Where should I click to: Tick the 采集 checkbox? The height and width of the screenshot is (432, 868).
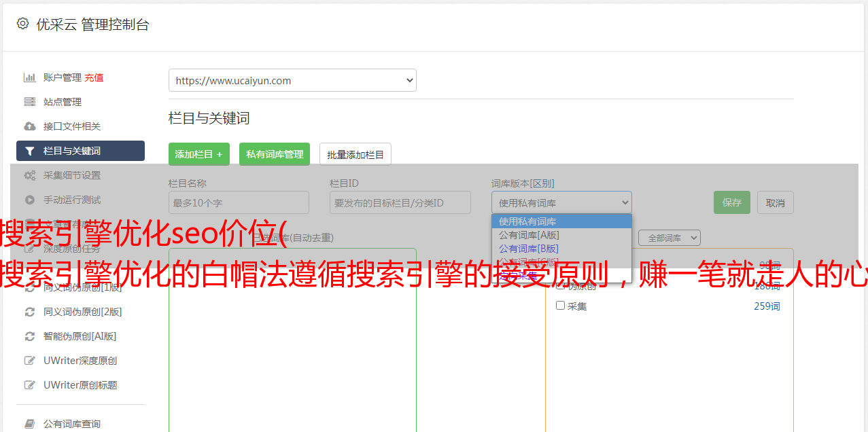click(561, 306)
